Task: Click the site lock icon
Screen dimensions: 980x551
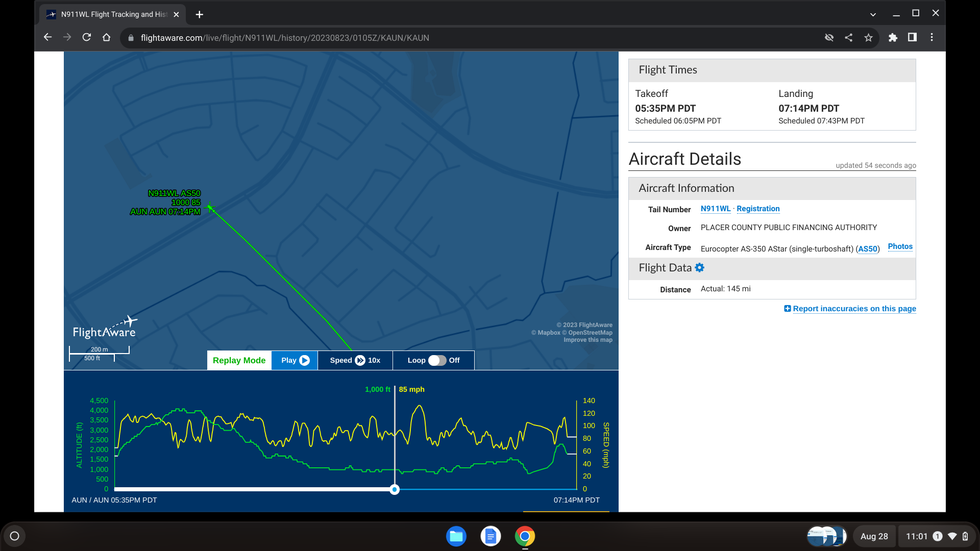Action: click(x=131, y=38)
